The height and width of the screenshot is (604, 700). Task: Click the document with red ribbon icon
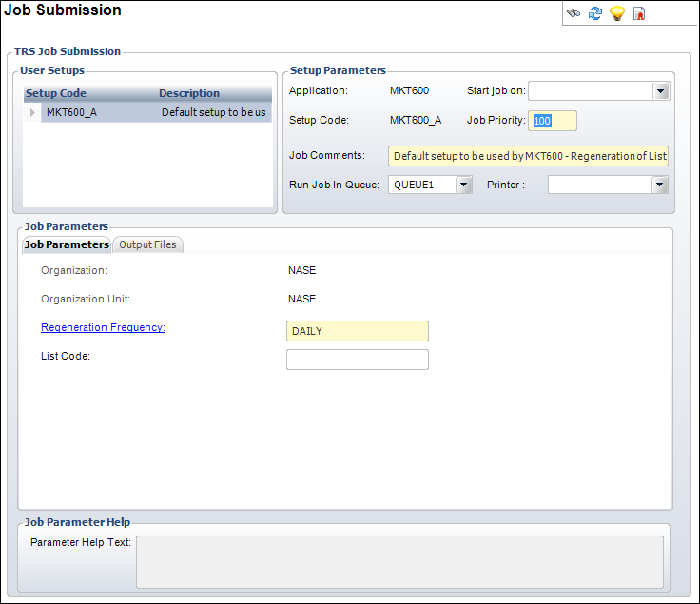coord(640,13)
